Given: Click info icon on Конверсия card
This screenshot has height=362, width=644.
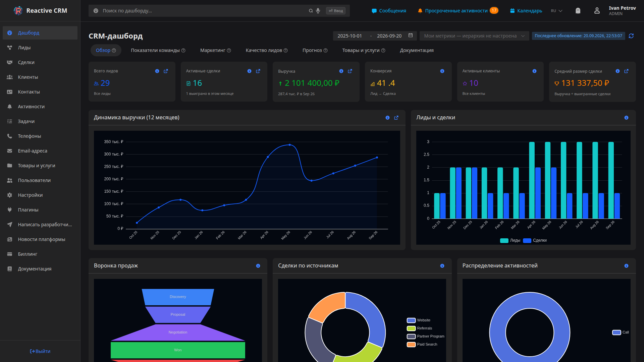Looking at the screenshot, I should pyautogui.click(x=442, y=71).
